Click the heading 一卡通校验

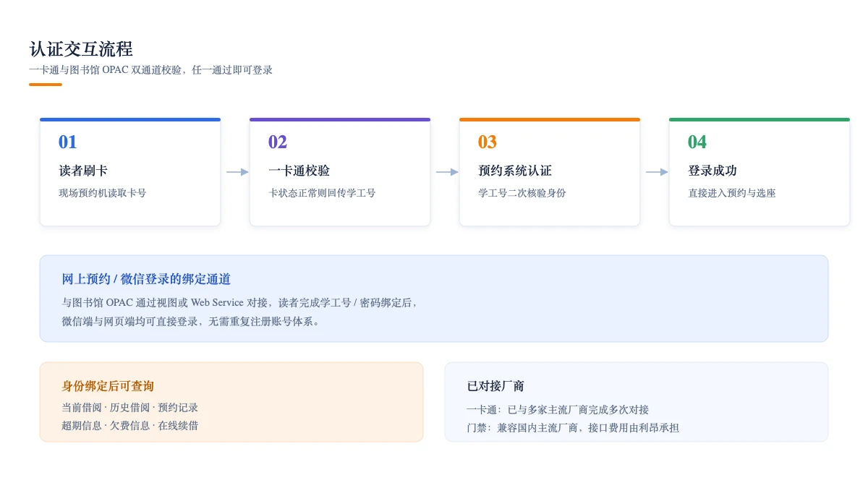coord(299,171)
